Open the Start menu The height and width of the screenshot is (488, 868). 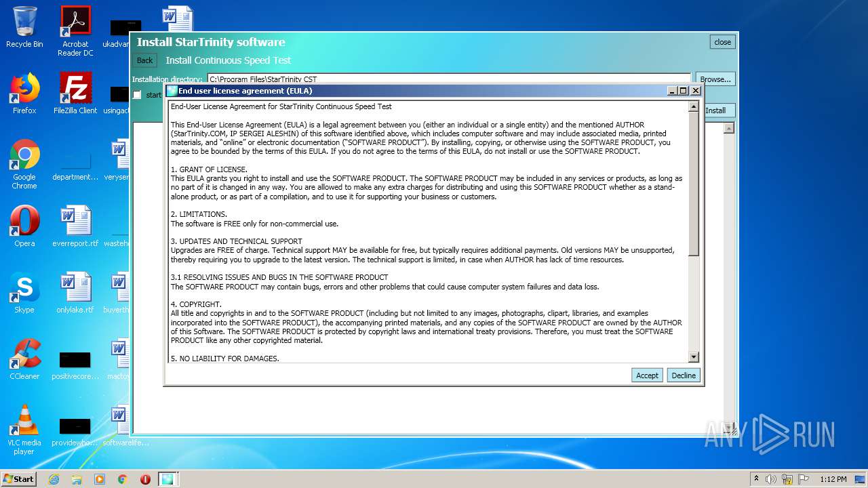pos(19,479)
